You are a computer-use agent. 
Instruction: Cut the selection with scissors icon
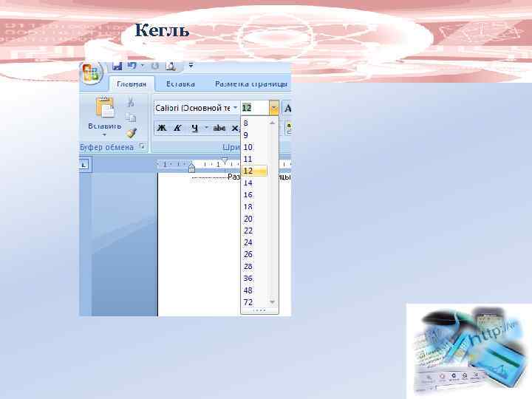pyautogui.click(x=131, y=102)
